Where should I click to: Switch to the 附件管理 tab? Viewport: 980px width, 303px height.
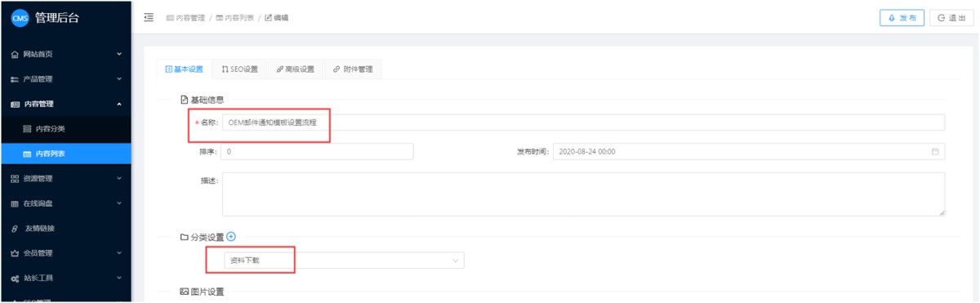pyautogui.click(x=353, y=69)
